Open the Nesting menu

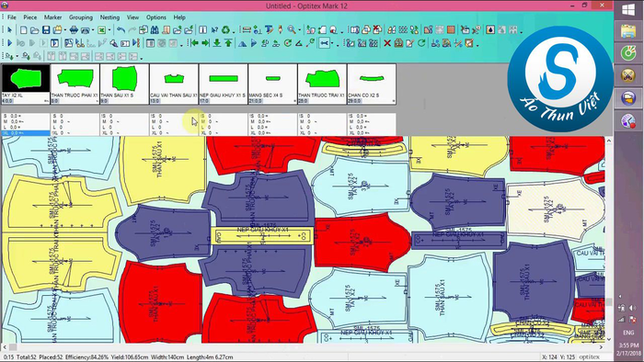pos(109,17)
